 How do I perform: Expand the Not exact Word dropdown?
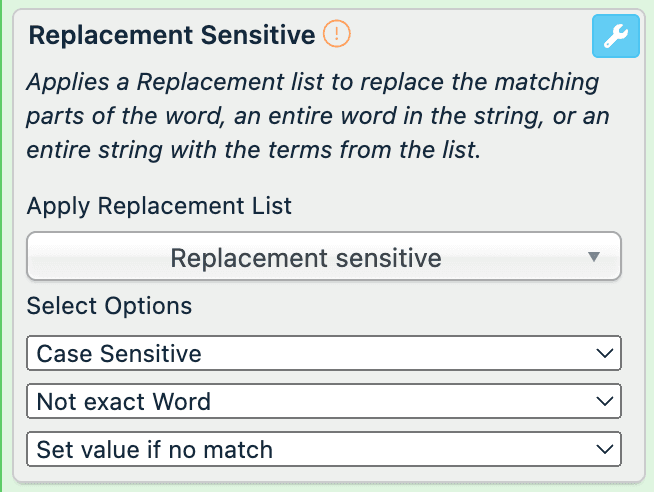[324, 401]
